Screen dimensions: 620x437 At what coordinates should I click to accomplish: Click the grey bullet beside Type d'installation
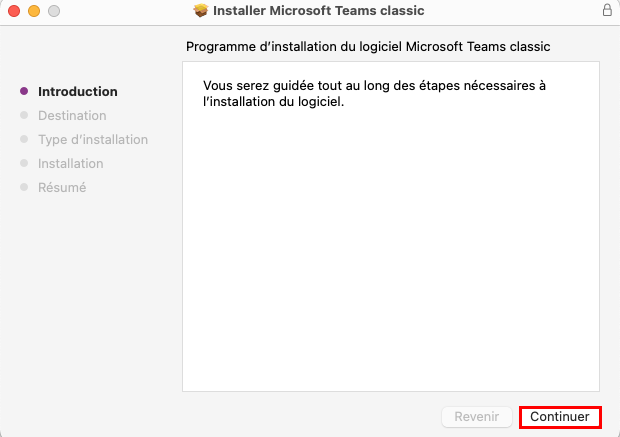[24, 139]
